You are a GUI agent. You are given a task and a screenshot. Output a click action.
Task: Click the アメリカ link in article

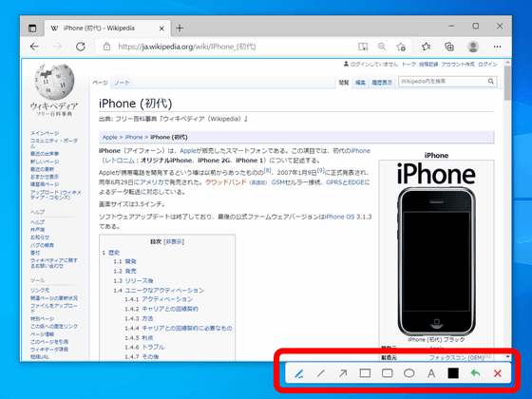pos(152,182)
